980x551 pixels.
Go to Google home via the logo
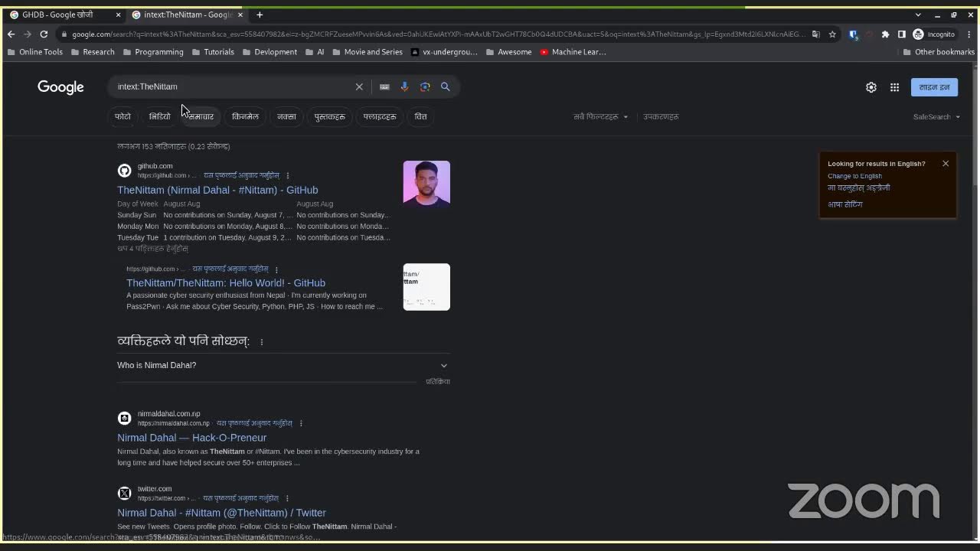point(60,87)
